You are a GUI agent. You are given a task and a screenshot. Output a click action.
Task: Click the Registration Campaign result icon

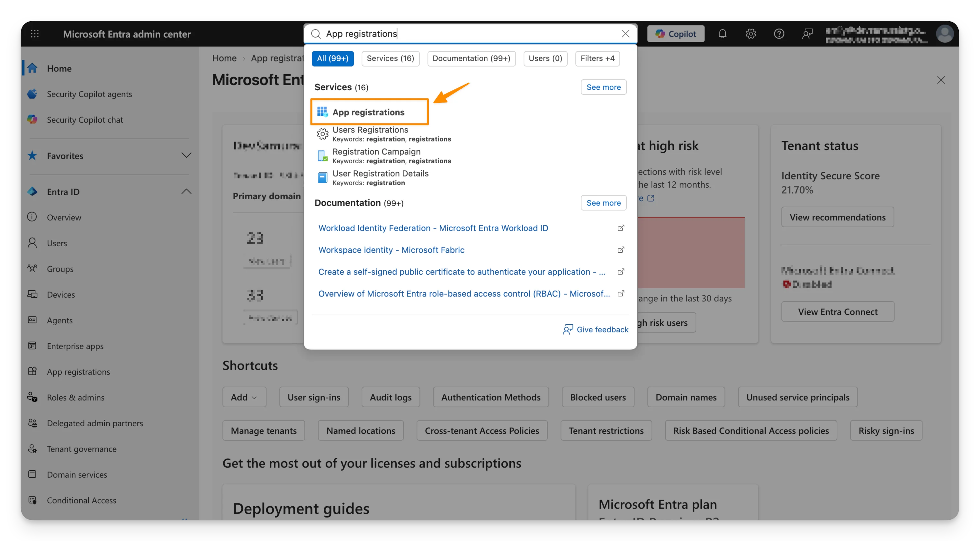(x=322, y=156)
